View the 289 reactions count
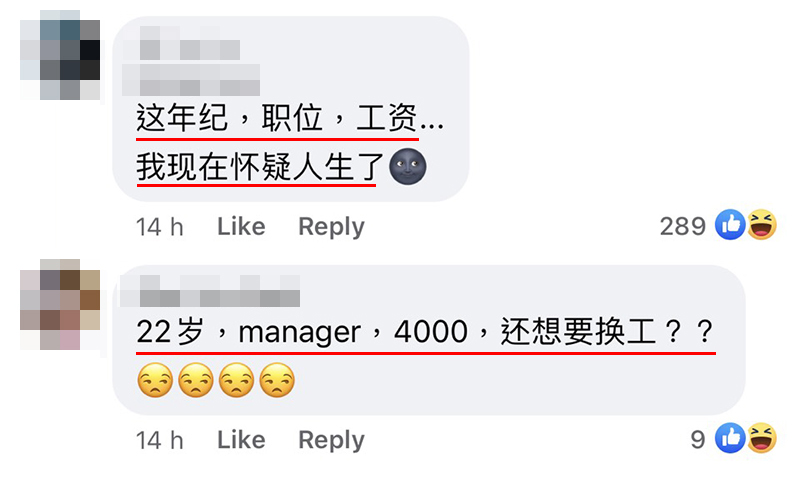 click(683, 226)
